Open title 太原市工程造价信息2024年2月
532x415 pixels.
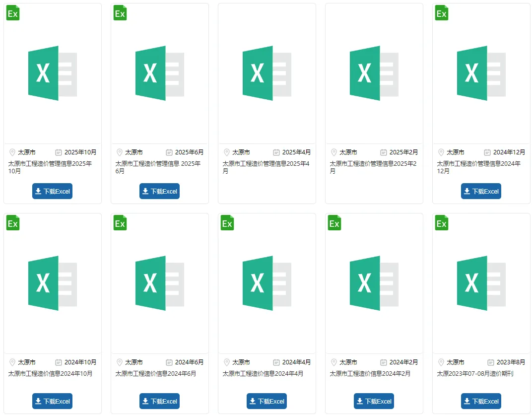[370, 374]
